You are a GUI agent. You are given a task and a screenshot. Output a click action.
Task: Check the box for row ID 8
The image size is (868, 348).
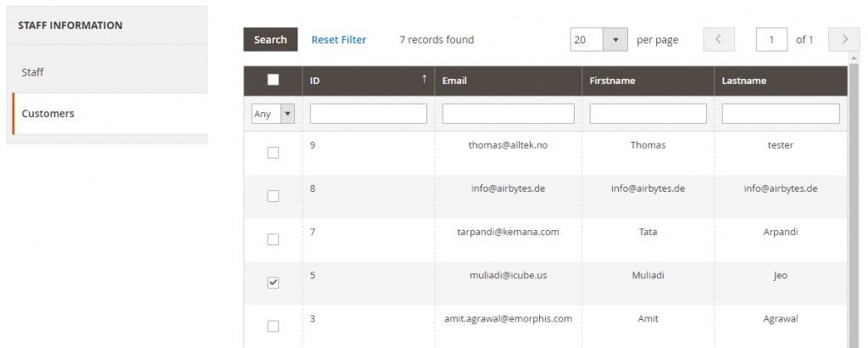[273, 196]
